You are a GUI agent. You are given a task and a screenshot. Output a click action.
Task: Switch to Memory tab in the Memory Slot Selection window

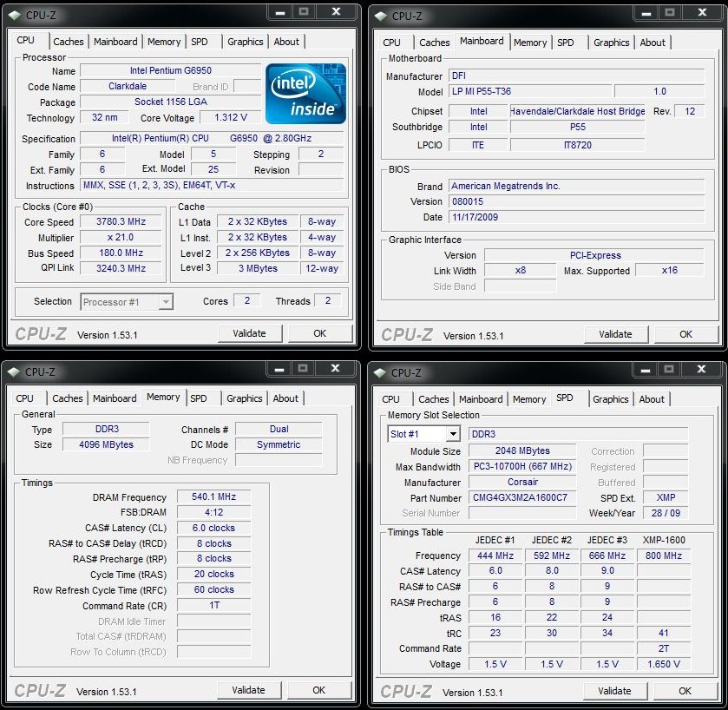pyautogui.click(x=529, y=399)
